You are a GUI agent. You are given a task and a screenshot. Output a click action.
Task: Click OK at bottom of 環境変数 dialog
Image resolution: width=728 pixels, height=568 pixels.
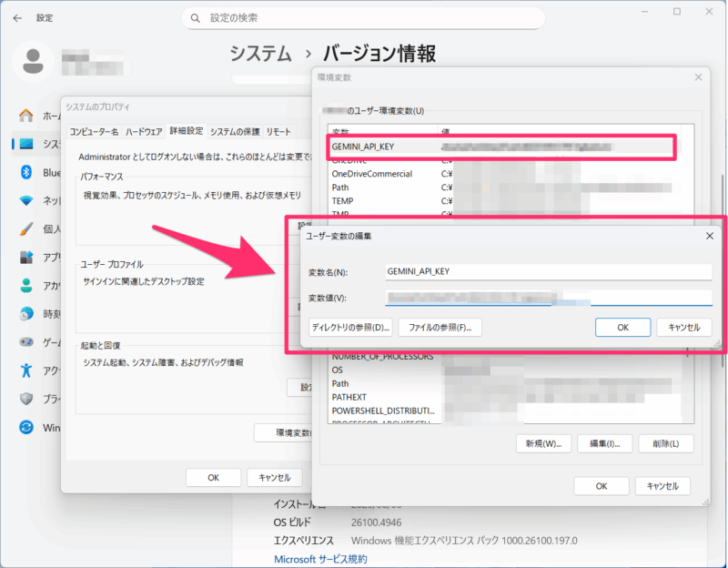coord(602,486)
